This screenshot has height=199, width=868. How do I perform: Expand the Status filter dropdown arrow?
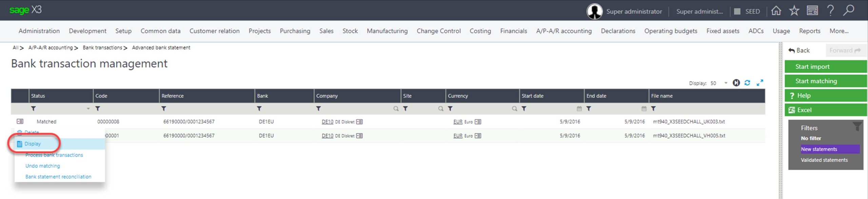point(88,109)
